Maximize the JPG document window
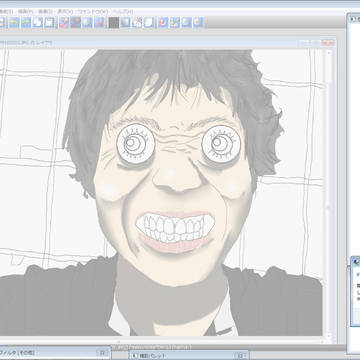Viewport: 360px width, 360px height. [317, 43]
